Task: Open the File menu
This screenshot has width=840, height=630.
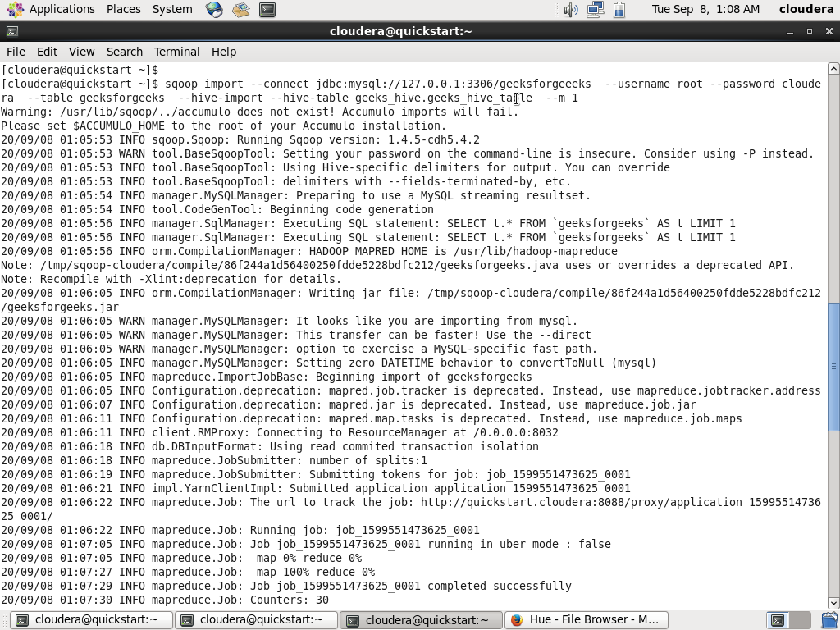Action: pos(16,52)
